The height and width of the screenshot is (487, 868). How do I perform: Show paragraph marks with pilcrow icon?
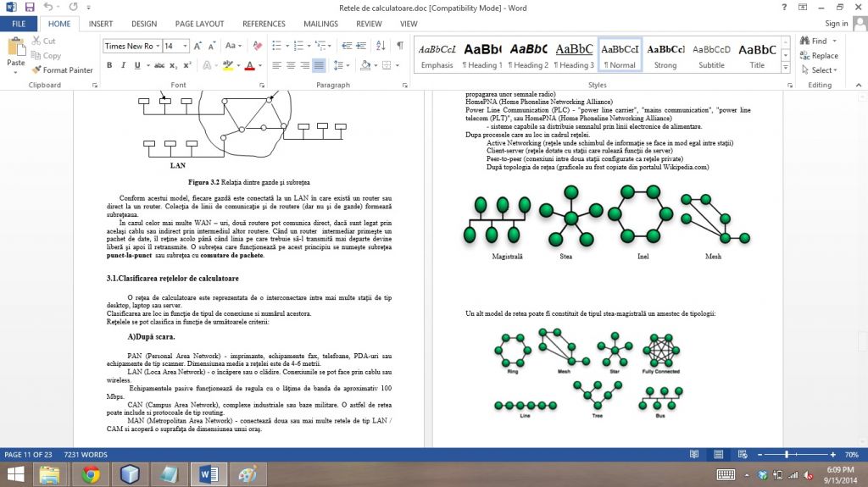[399, 46]
